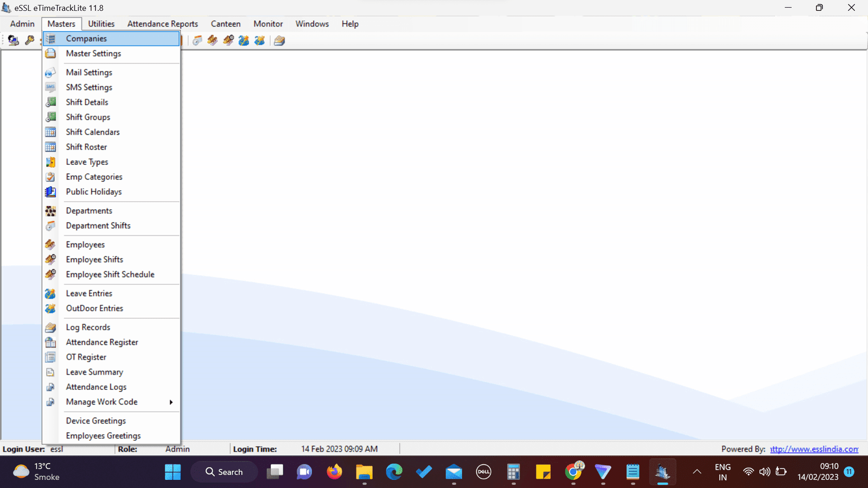Open Companies from the Masters menu
The width and height of the screenshot is (868, 488).
86,38
